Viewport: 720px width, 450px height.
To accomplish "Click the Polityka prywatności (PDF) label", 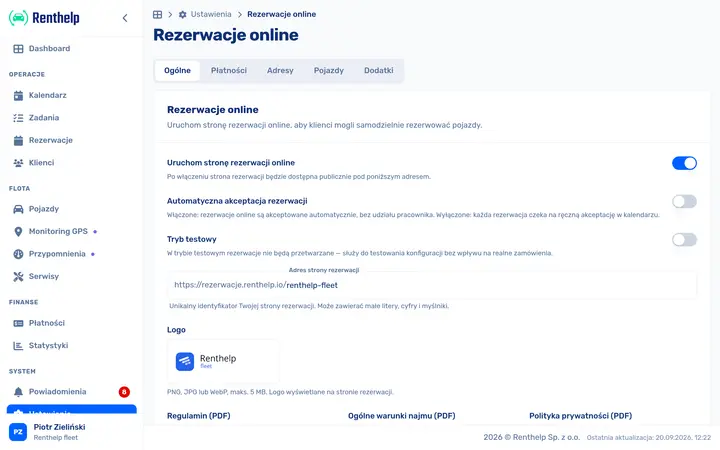I will (x=580, y=416).
